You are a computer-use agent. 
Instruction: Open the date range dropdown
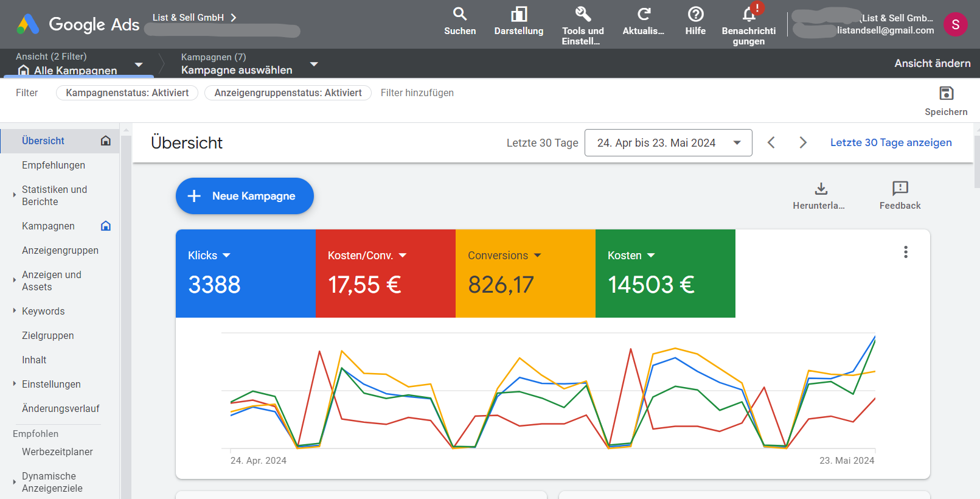coord(668,142)
